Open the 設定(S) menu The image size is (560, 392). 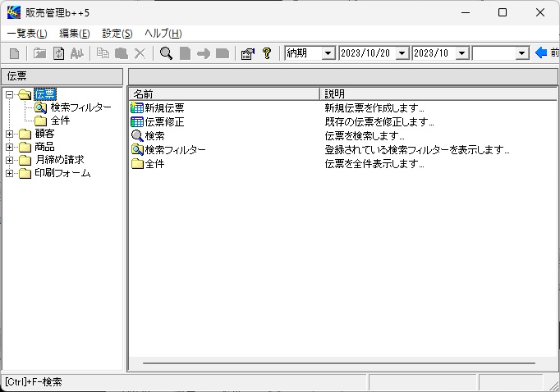(117, 34)
